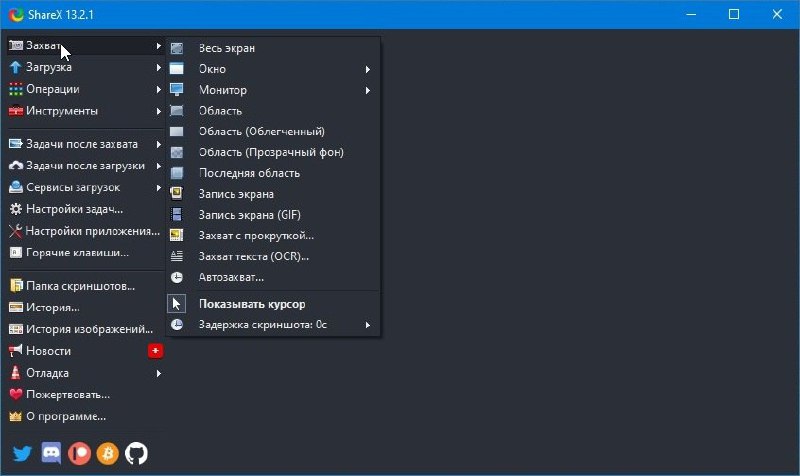This screenshot has width=800, height=476.
Task: Open the GitHub icon link
Action: [x=136, y=453]
